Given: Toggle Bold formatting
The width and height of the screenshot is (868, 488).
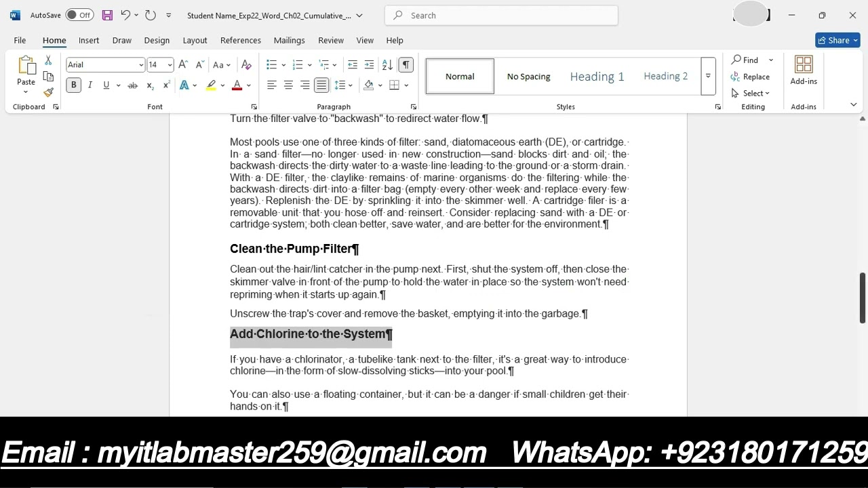Looking at the screenshot, I should pos(73,85).
